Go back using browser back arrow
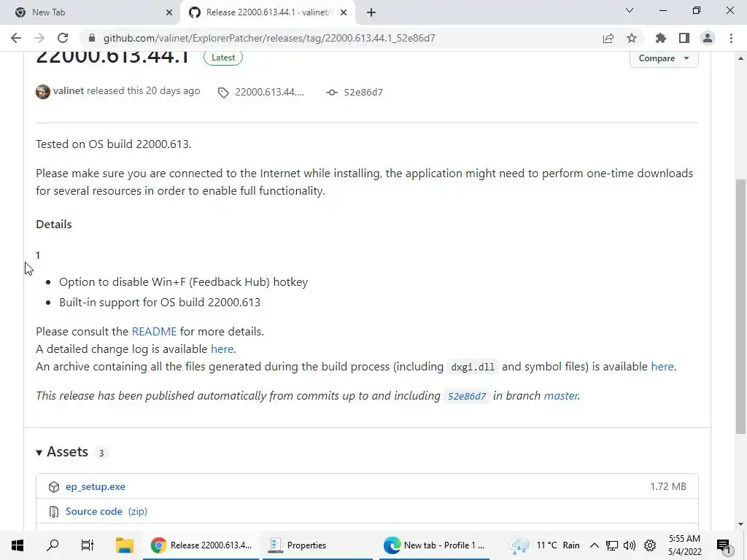The image size is (747, 560). pyautogui.click(x=16, y=38)
